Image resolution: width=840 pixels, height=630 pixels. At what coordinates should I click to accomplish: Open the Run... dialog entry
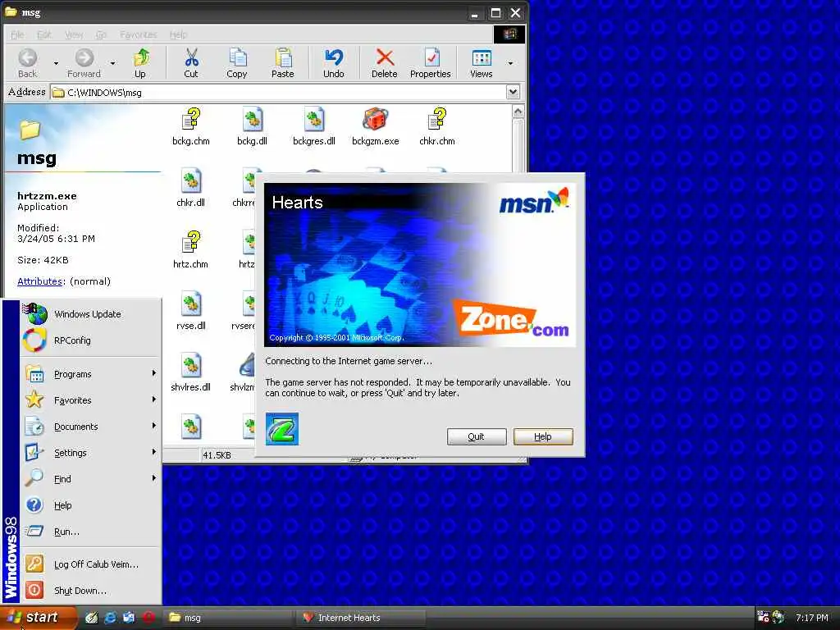pyautogui.click(x=90, y=532)
